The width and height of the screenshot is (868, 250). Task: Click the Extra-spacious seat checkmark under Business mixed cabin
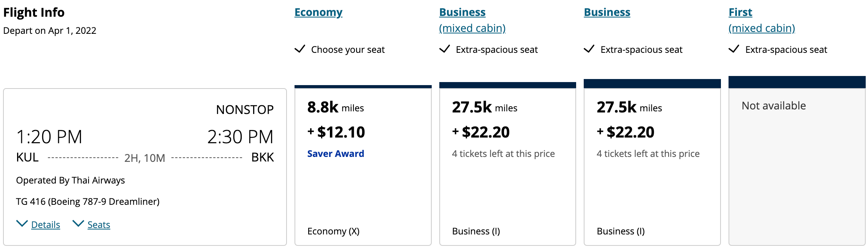coord(445,49)
